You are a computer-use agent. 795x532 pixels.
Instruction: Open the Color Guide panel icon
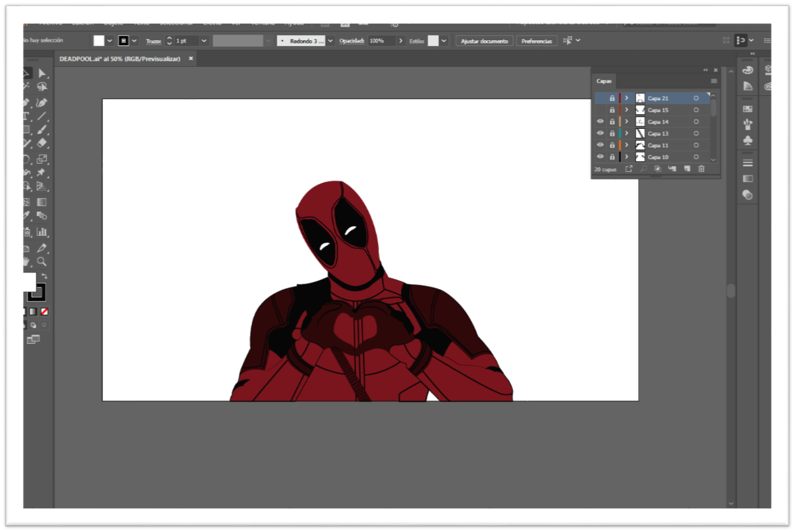pyautogui.click(x=748, y=86)
